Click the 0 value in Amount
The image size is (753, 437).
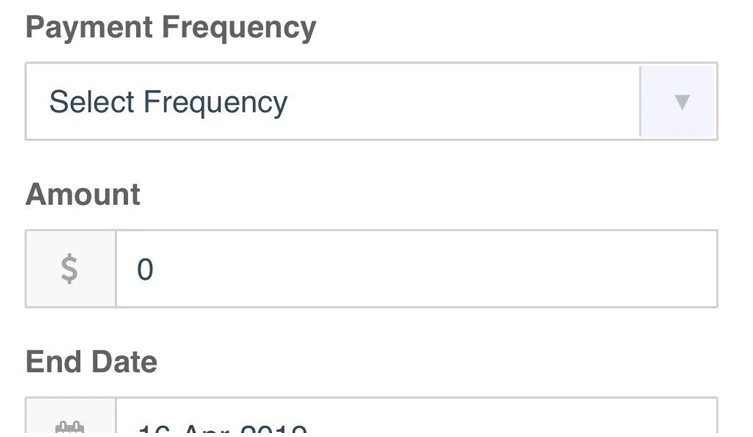(x=145, y=270)
